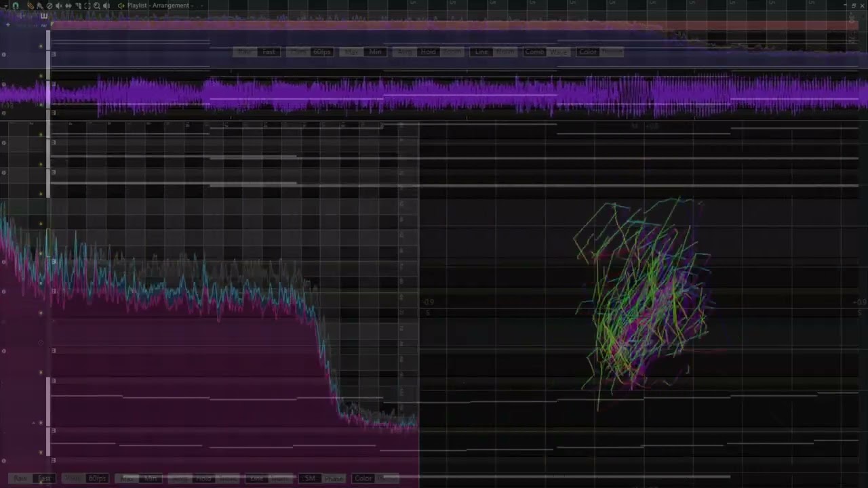Screen dimensions: 868x488
Task: Select the speaker Playback tool
Action: [x=106, y=5]
